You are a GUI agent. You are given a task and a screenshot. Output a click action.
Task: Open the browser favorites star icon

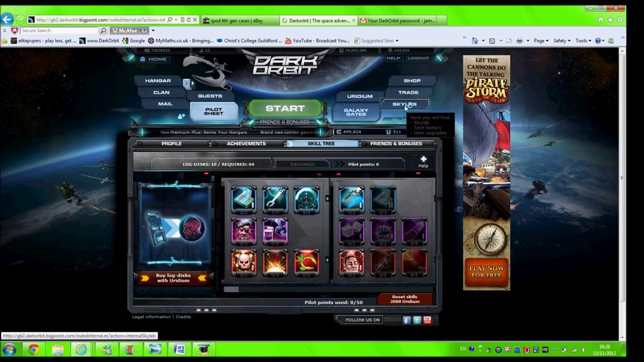coord(610,20)
